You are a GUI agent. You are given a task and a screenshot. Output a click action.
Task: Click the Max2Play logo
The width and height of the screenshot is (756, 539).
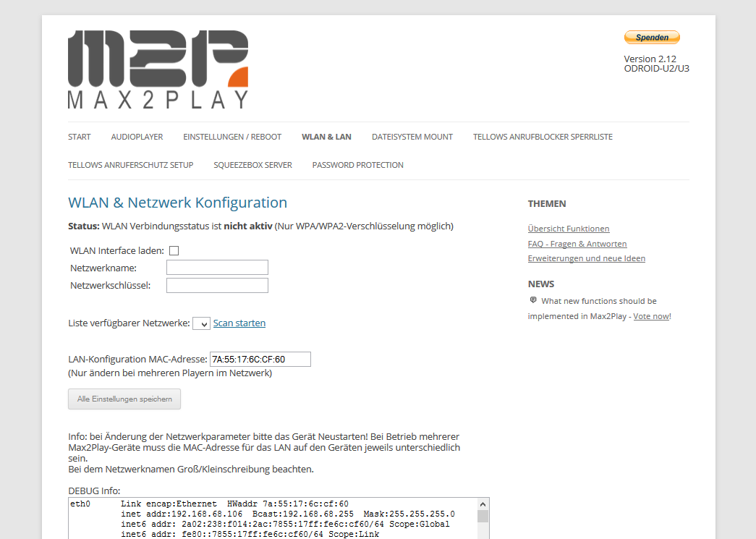point(158,69)
